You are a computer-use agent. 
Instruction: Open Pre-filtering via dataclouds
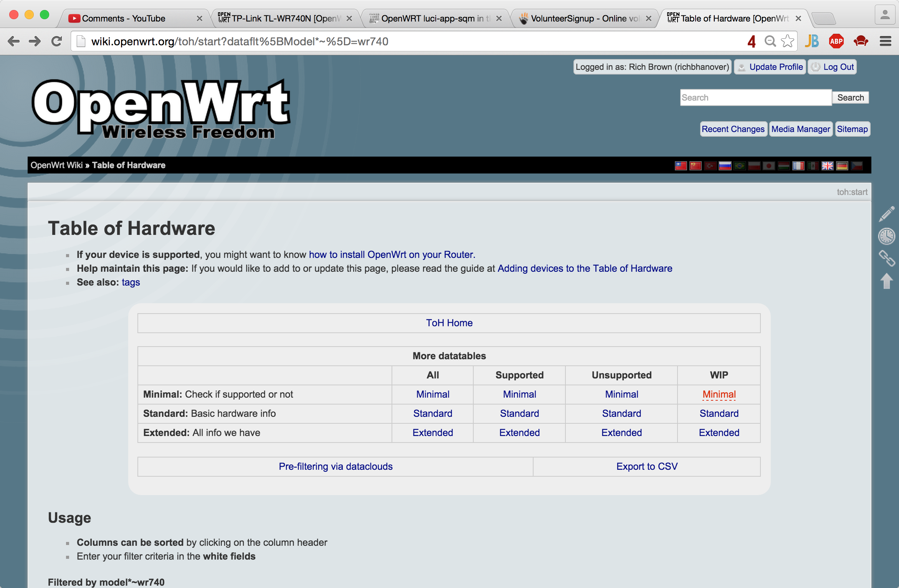[x=335, y=466]
